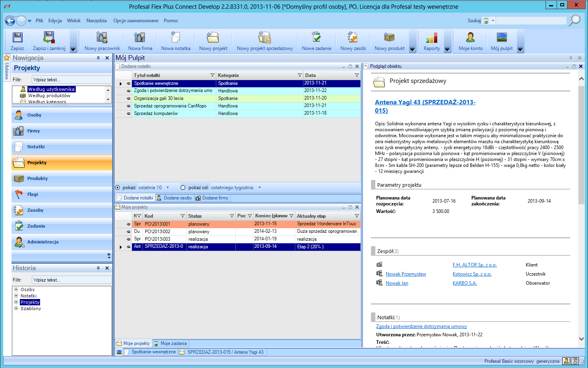Image resolution: width=588 pixels, height=368 pixels.
Task: Open the Widok menu
Action: click(x=74, y=21)
